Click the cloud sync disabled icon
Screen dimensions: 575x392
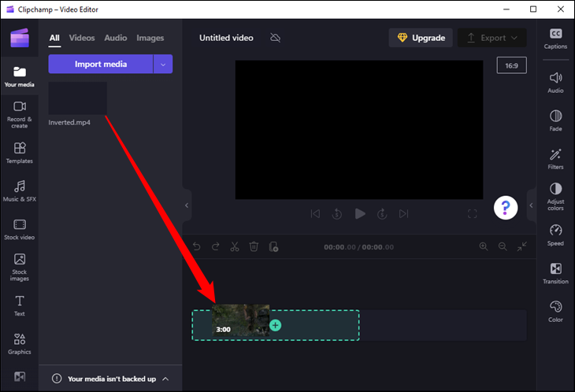(x=275, y=38)
